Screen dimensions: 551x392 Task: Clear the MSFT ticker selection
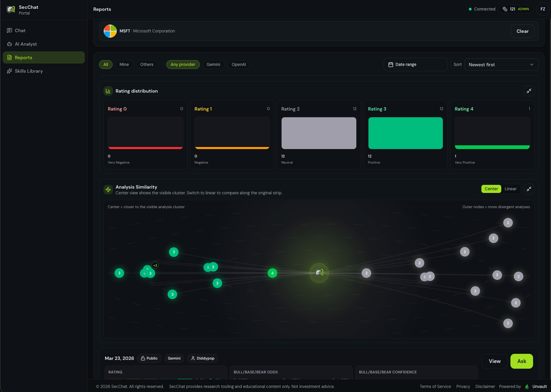pyautogui.click(x=522, y=31)
